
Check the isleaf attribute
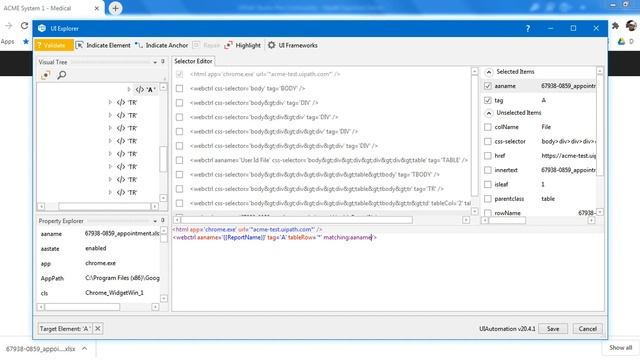pos(487,184)
